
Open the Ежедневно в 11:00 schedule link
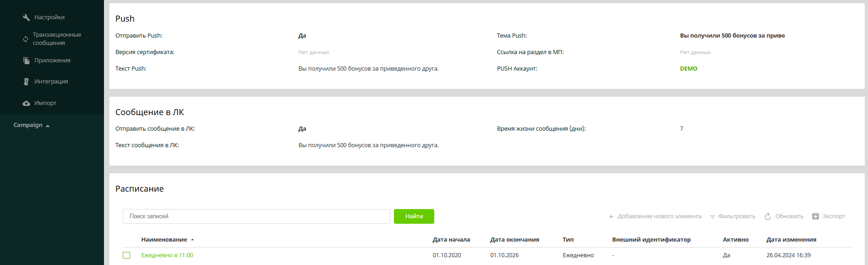point(167,255)
